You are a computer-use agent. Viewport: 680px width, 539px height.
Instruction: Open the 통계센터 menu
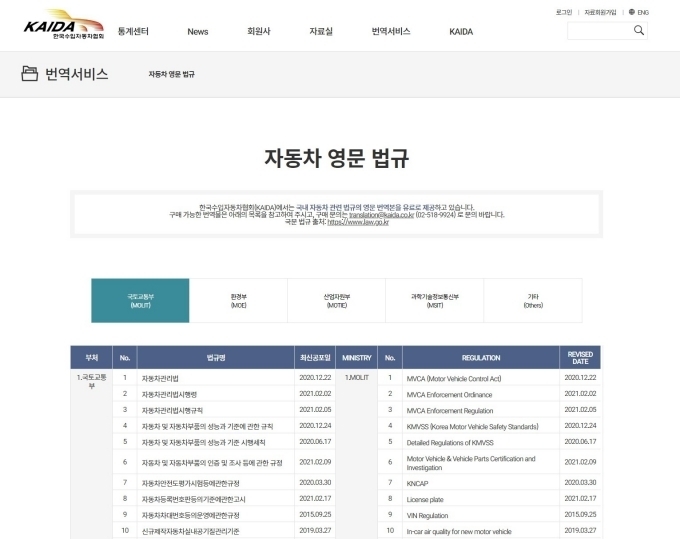click(x=133, y=31)
